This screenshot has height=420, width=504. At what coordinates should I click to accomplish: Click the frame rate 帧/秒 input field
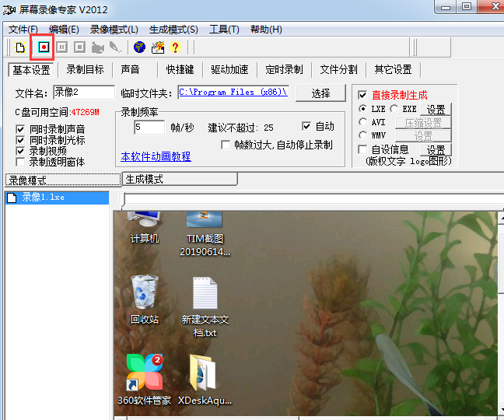tap(149, 128)
